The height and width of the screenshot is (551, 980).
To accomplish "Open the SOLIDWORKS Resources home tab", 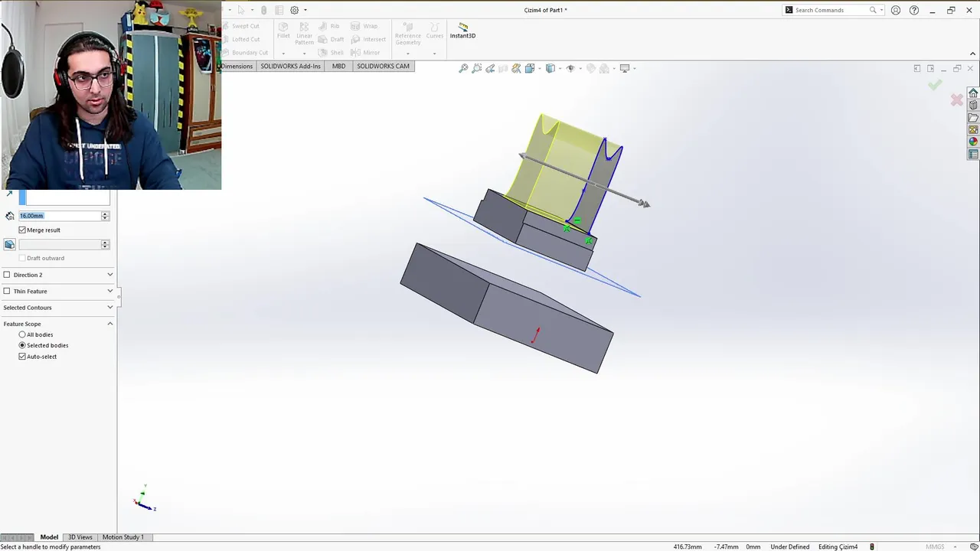I will point(973,93).
